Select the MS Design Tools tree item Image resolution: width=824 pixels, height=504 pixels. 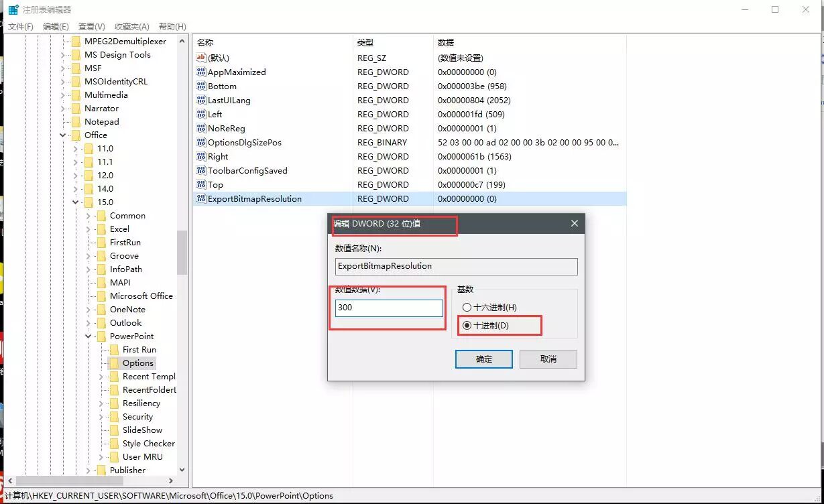click(x=117, y=54)
